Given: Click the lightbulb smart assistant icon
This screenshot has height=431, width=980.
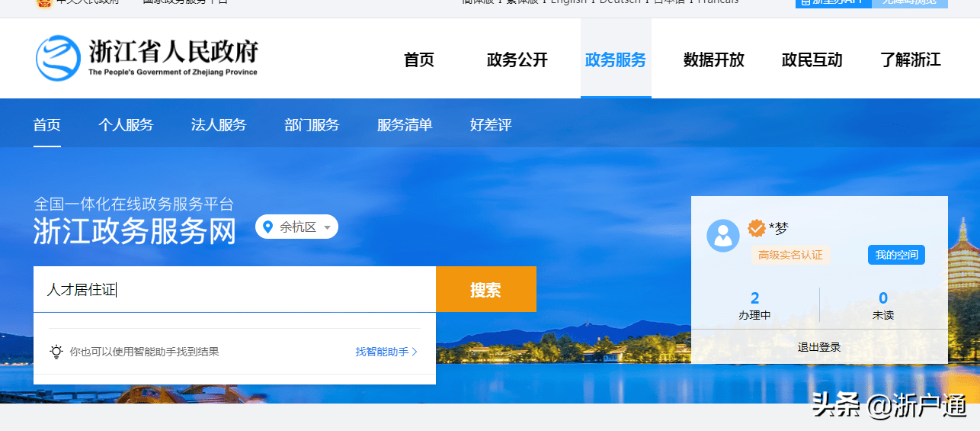Looking at the screenshot, I should point(56,352).
